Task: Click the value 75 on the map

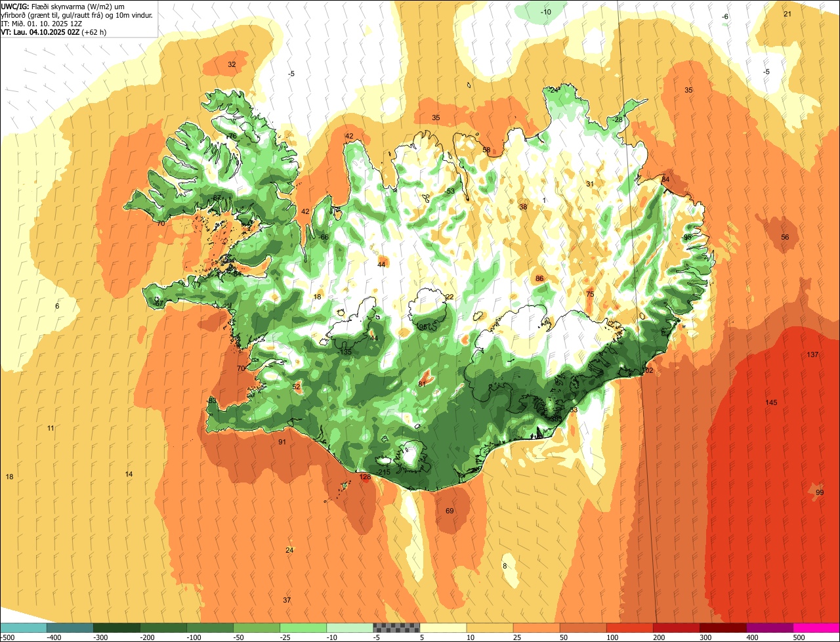Action: pyautogui.click(x=590, y=294)
